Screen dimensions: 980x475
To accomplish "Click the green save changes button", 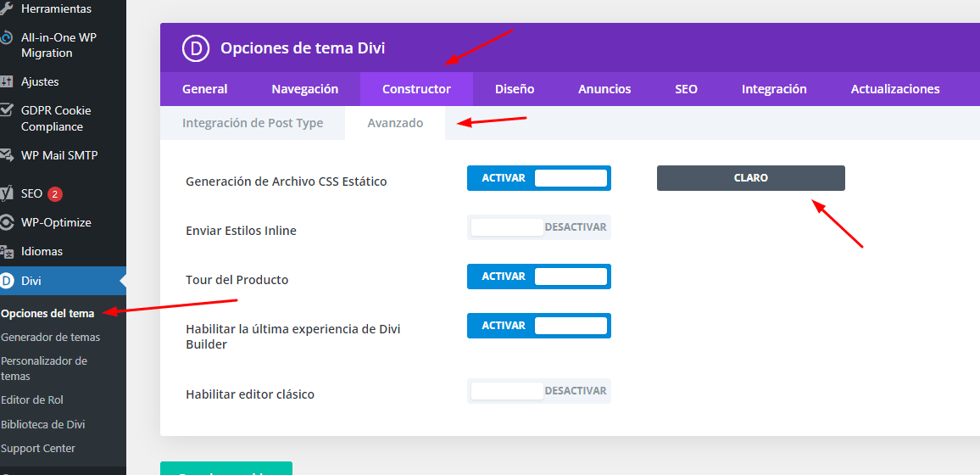I will [226, 469].
